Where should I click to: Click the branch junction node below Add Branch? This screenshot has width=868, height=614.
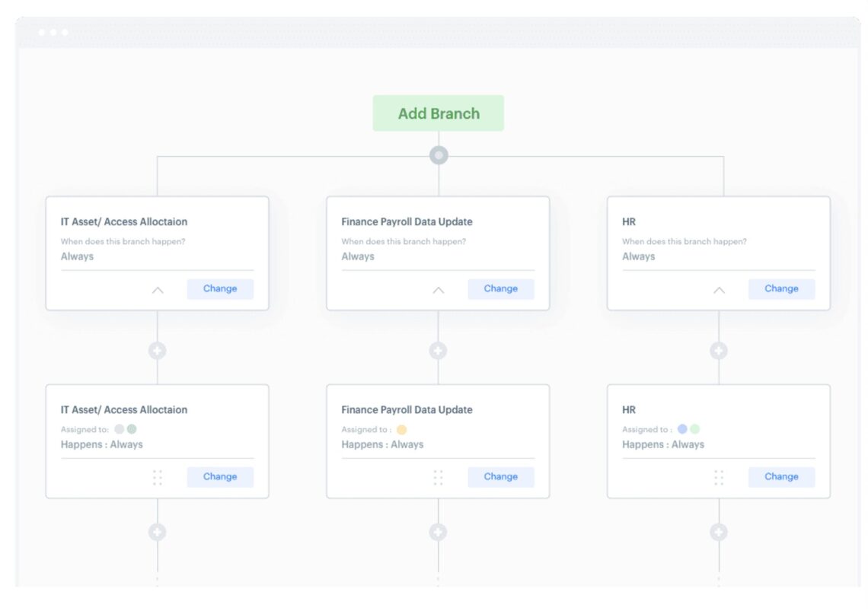(x=439, y=156)
